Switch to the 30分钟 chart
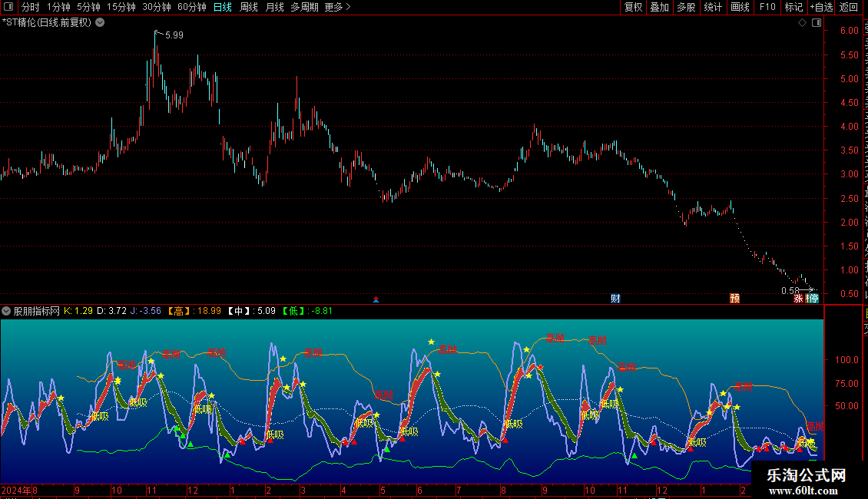Image resolution: width=868 pixels, height=499 pixels. (157, 7)
